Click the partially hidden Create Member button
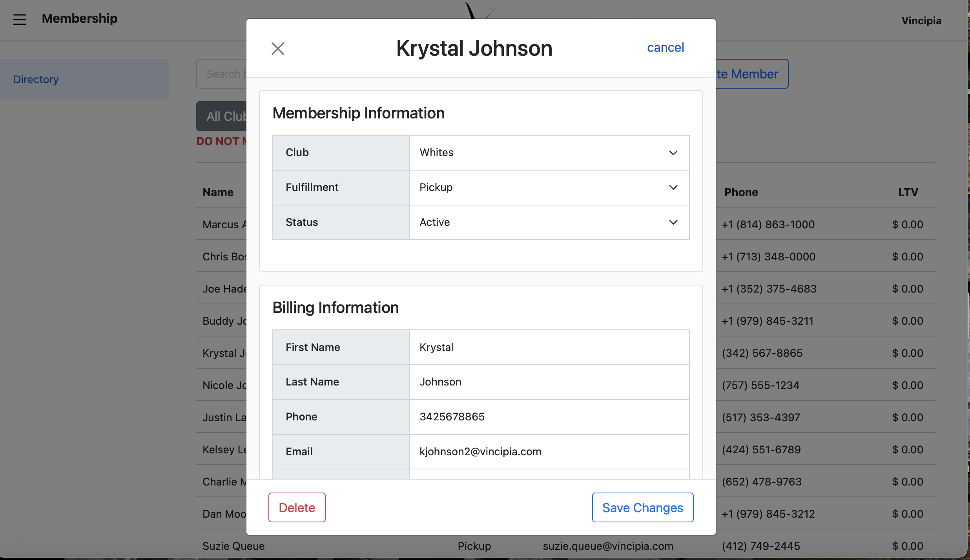Image resolution: width=970 pixels, height=560 pixels. pyautogui.click(x=751, y=74)
